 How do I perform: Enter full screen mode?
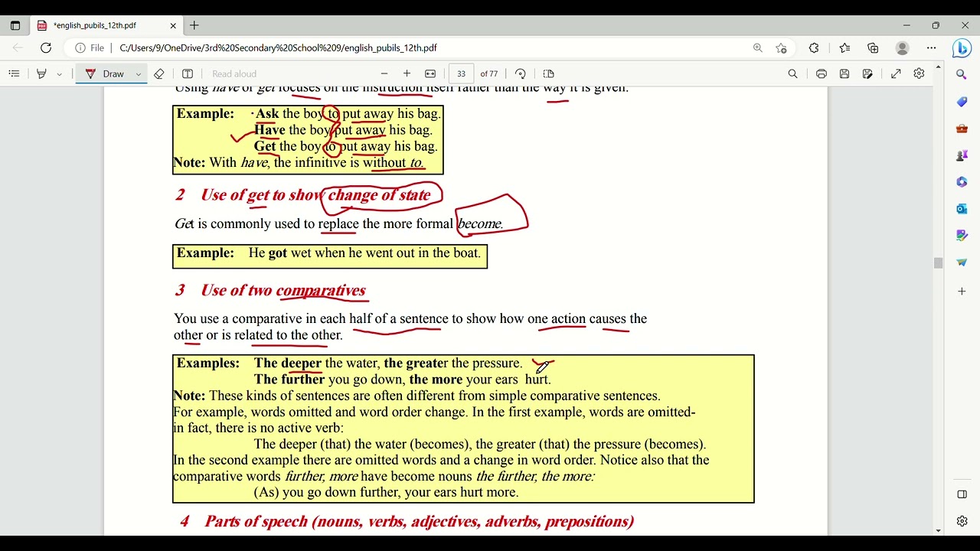point(896,73)
